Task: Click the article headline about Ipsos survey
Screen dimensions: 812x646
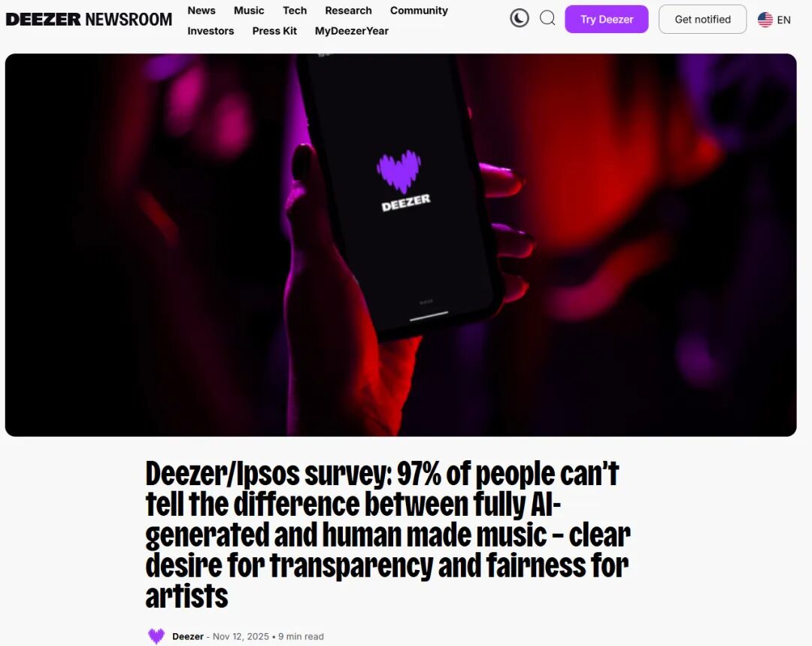Action: click(x=388, y=534)
